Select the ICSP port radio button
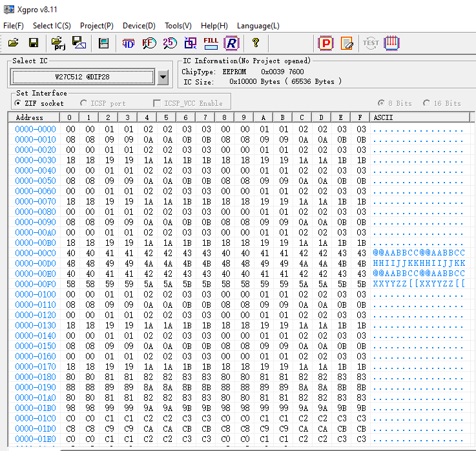Image resolution: width=476 pixels, height=451 pixels. tap(83, 103)
